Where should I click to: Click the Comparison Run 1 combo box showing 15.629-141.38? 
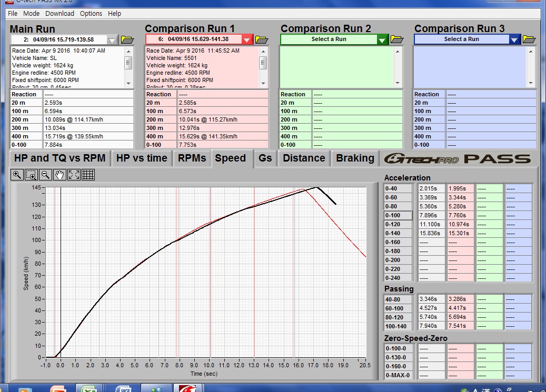(194, 39)
